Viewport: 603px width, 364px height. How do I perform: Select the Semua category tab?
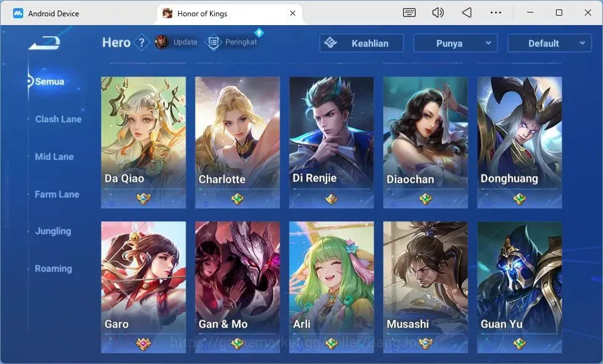tap(50, 81)
